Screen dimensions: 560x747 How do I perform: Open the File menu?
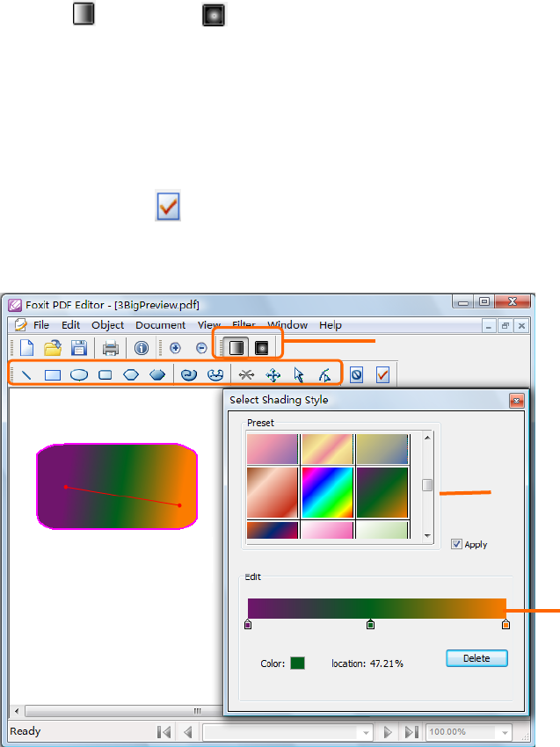41,325
